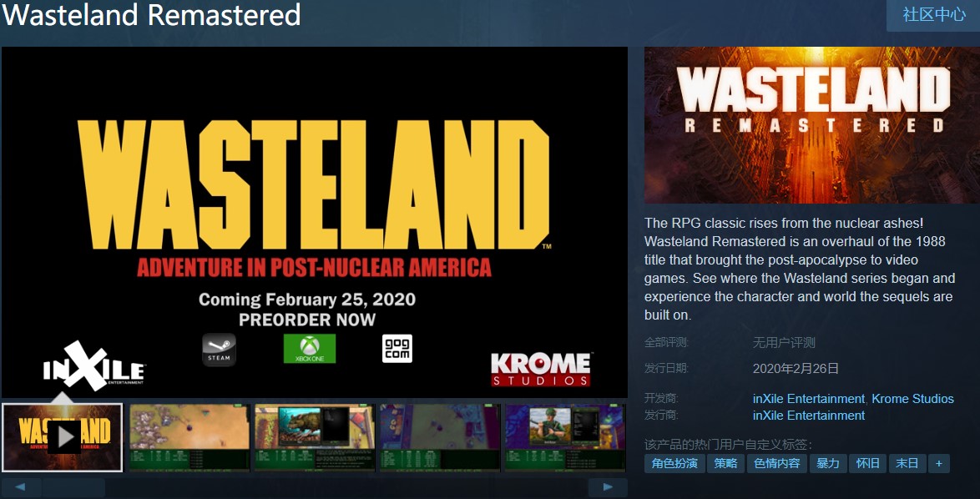
Task: Add a tag with the plus button
Action: pyautogui.click(x=939, y=463)
